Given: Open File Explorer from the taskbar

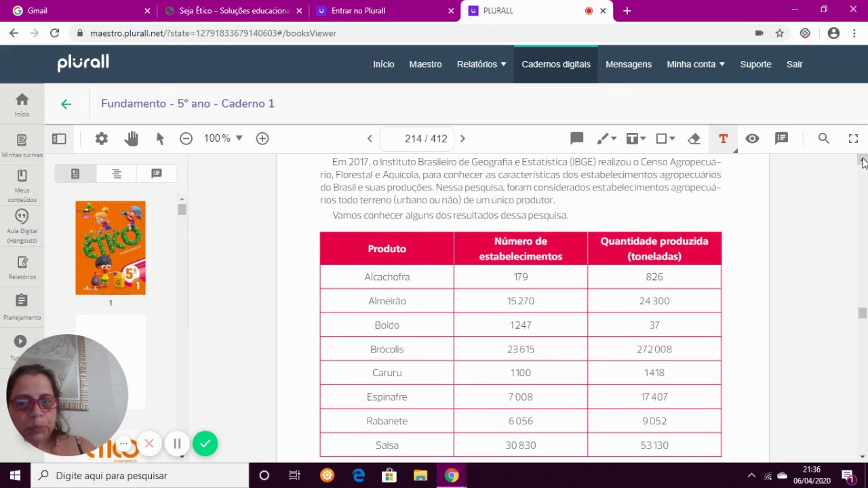Looking at the screenshot, I should click(420, 476).
